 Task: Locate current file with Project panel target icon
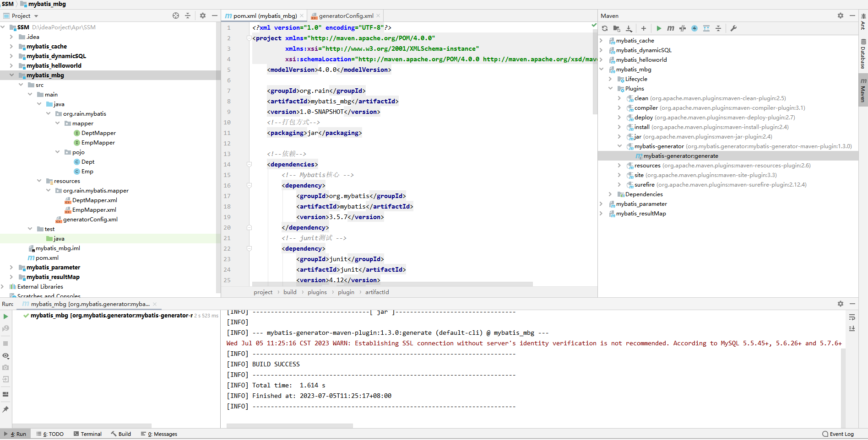pyautogui.click(x=176, y=16)
